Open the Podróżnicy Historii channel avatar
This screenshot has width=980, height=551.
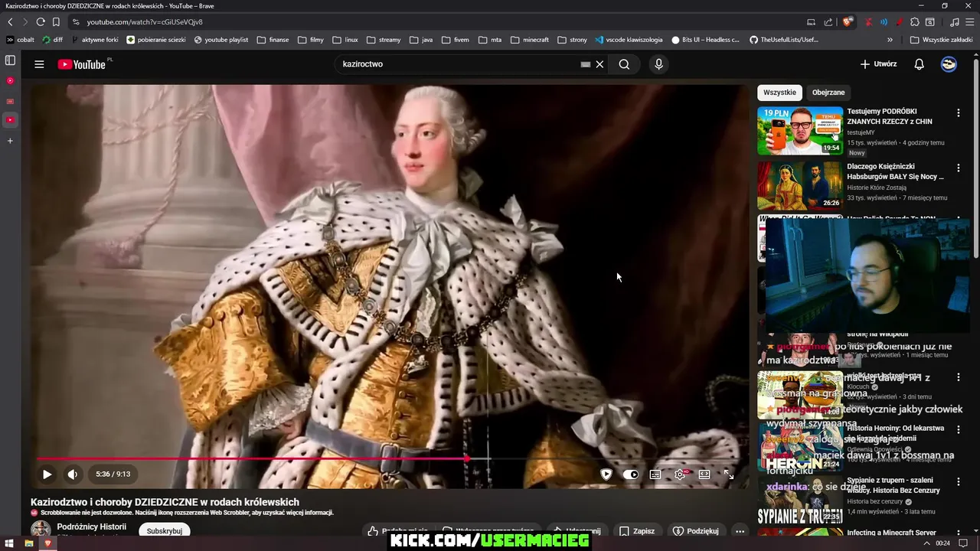41,530
